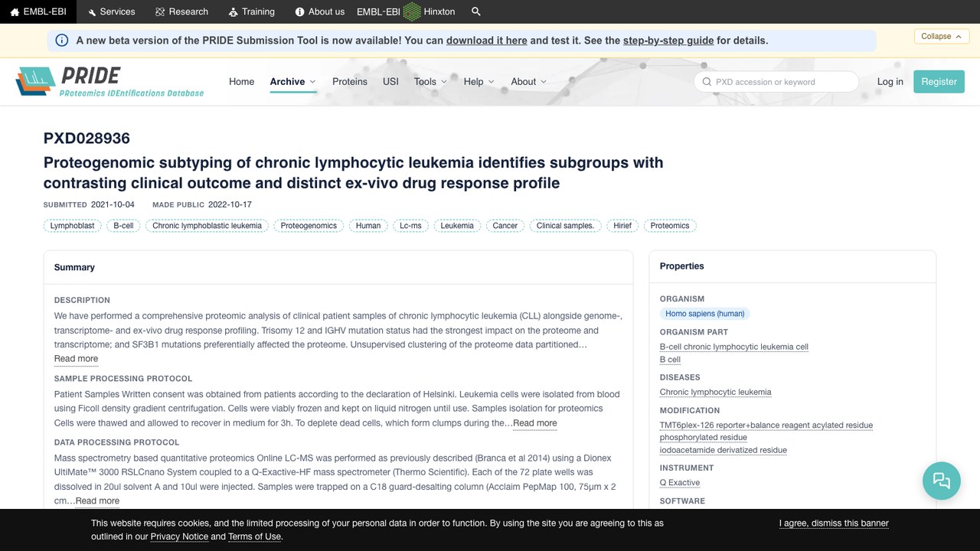Open the Chronic lymphocytic leukemia disease link

click(716, 392)
